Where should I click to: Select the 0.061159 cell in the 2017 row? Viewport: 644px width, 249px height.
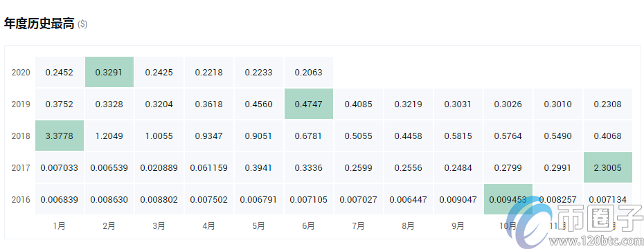(208, 168)
